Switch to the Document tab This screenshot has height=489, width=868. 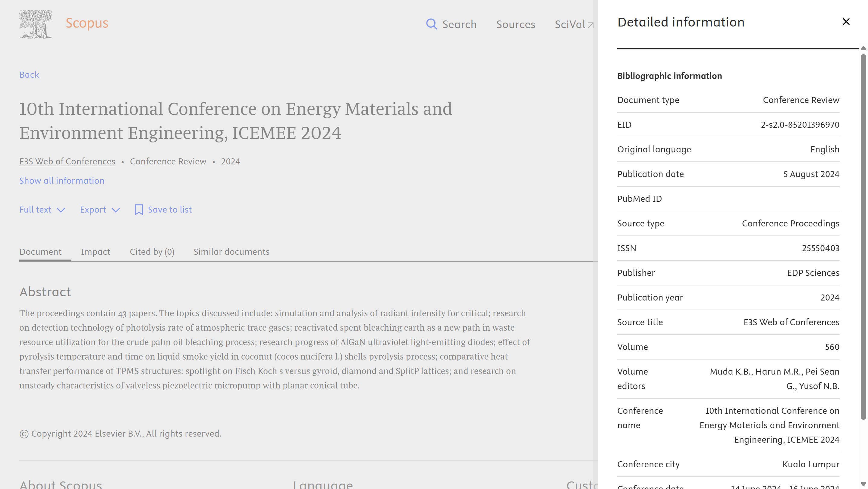40,252
